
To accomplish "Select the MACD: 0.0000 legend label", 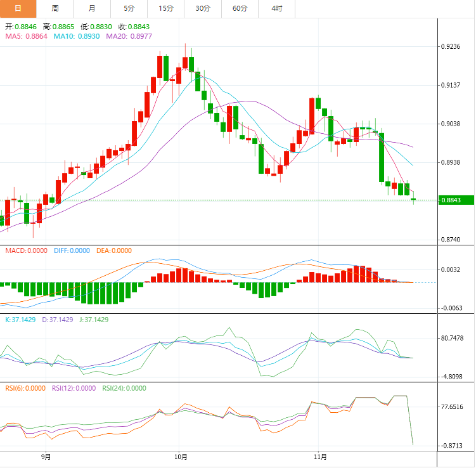I will click(26, 250).
